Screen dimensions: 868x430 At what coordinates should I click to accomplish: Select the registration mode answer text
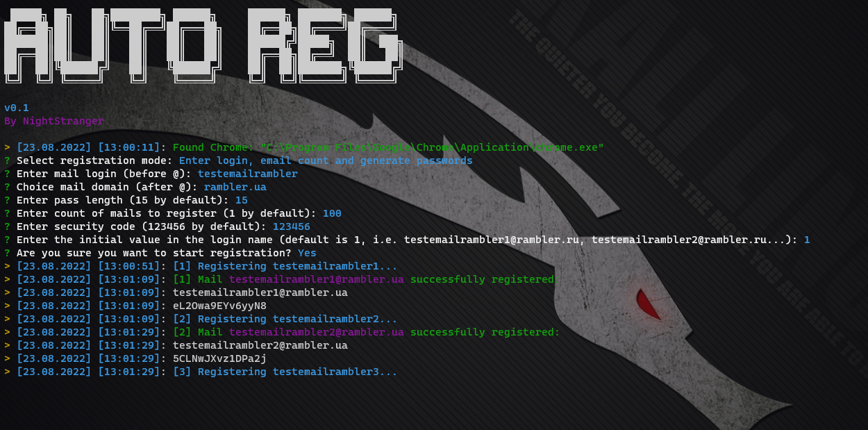(326, 160)
